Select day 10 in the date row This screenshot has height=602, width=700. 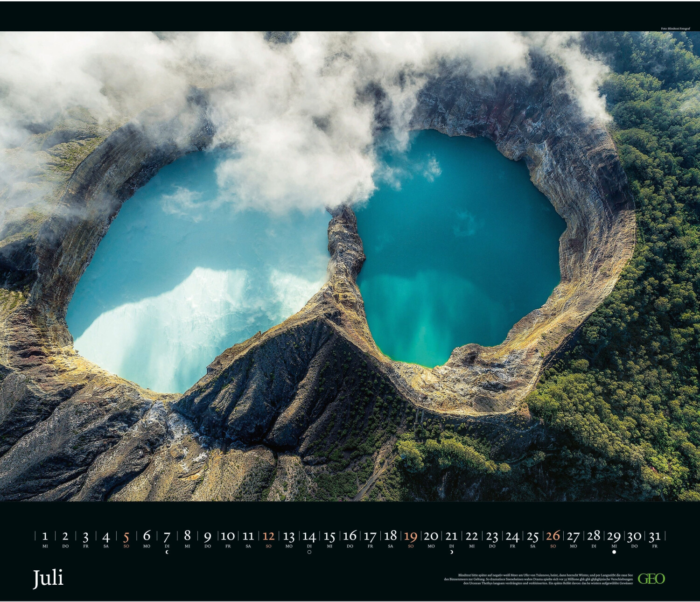pos(228,537)
